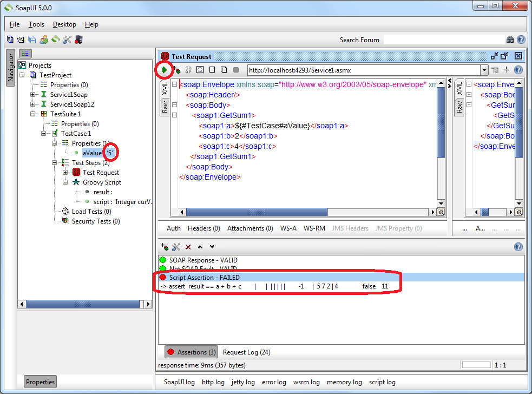This screenshot has height=394, width=532.
Task: Click the plus icon beside the endpoint field
Action: [507, 70]
